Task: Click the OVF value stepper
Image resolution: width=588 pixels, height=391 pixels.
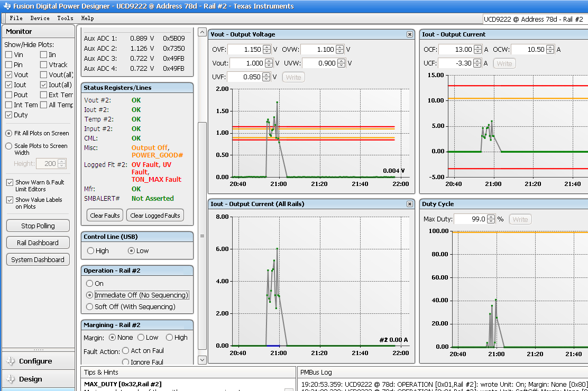Action: coord(267,50)
